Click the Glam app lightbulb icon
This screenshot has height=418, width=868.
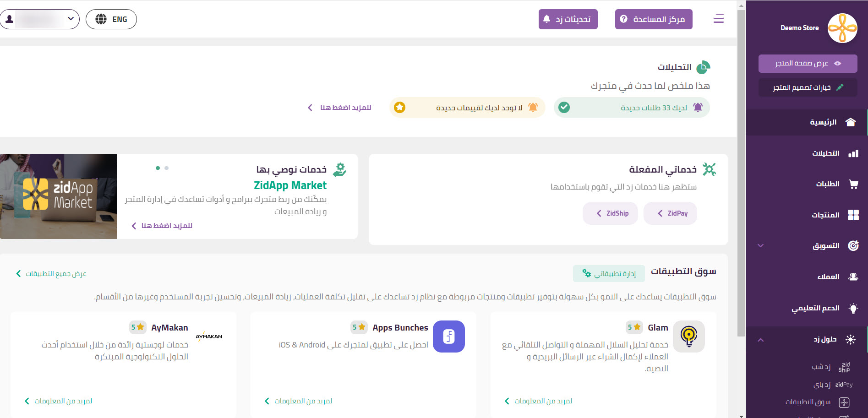coord(688,337)
